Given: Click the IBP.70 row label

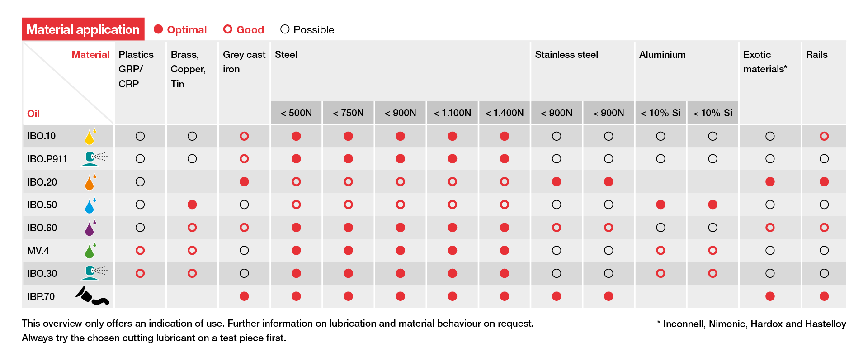Looking at the screenshot, I should click(41, 296).
